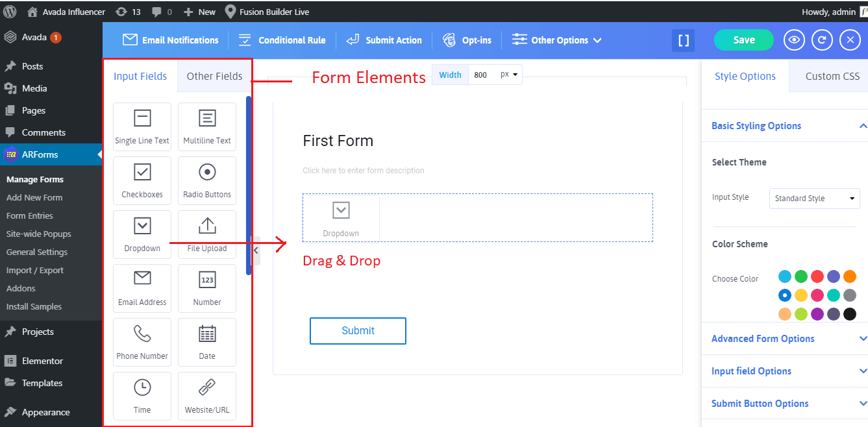Click the Website/URL field element
The image size is (868, 427).
click(x=207, y=396)
